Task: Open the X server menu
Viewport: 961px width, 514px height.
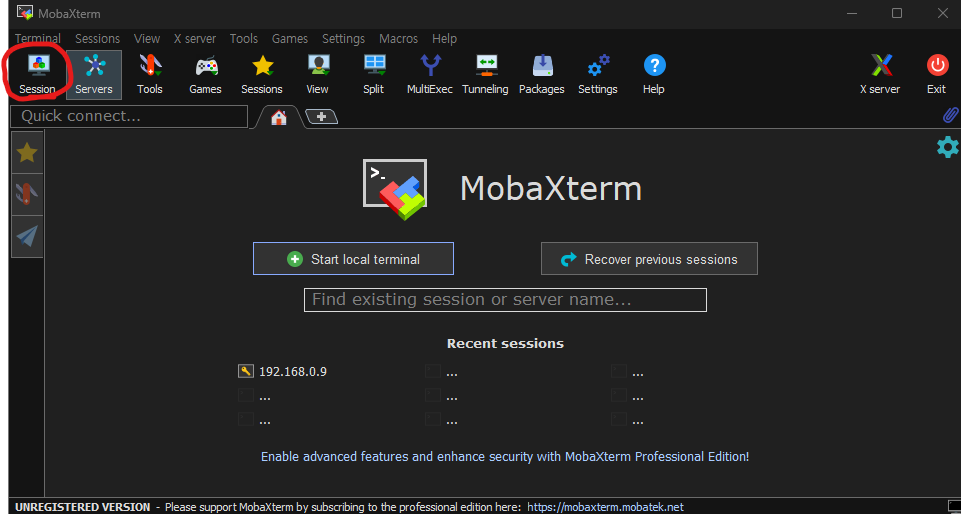Action: coord(195,39)
